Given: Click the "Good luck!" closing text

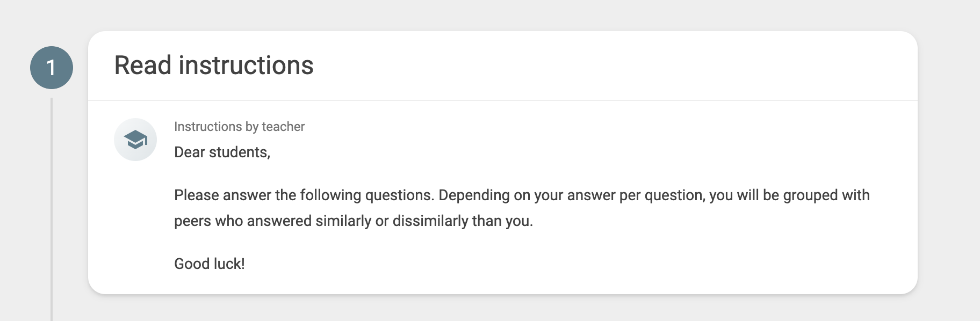Looking at the screenshot, I should [x=210, y=264].
